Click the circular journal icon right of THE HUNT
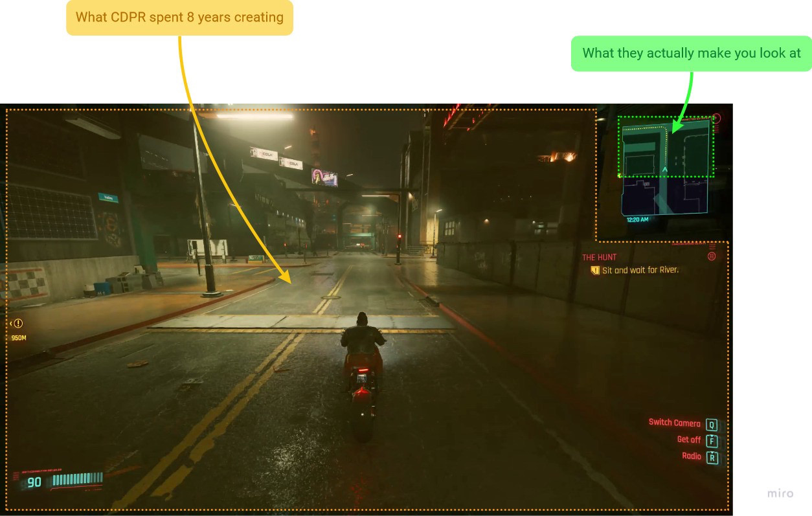 [x=712, y=256]
